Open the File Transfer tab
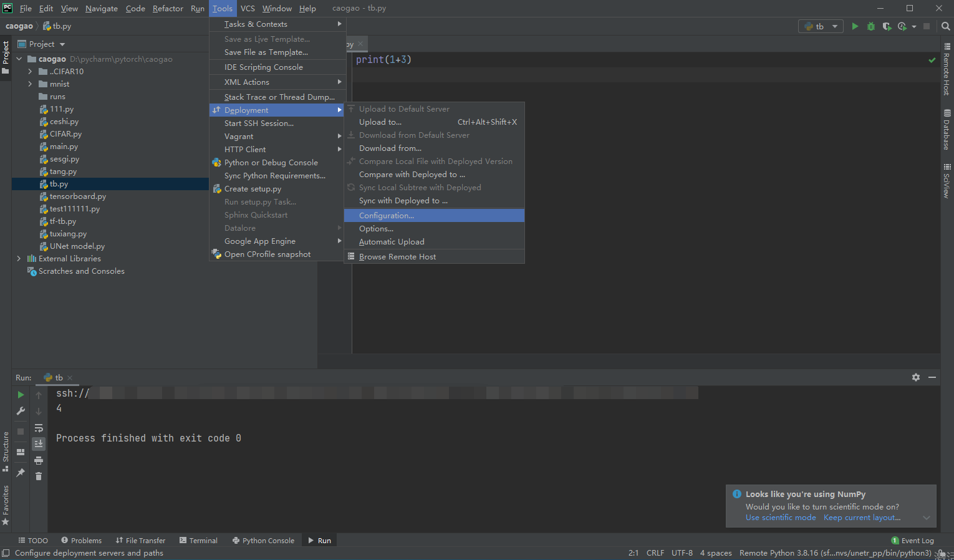Image resolution: width=954 pixels, height=560 pixels. pos(140,541)
